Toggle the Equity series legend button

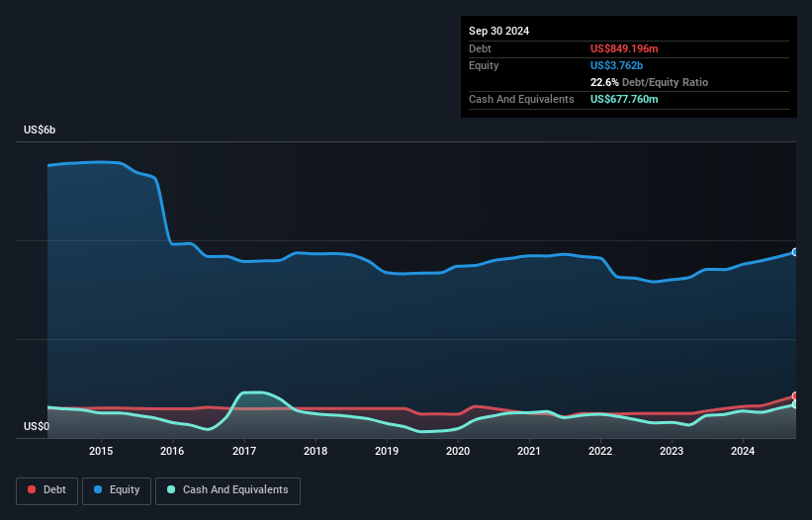[117, 490]
